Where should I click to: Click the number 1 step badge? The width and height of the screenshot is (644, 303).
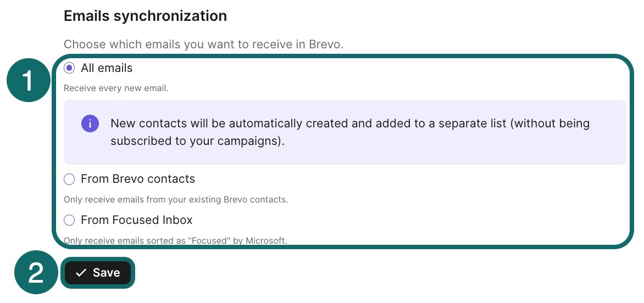pos(28,80)
